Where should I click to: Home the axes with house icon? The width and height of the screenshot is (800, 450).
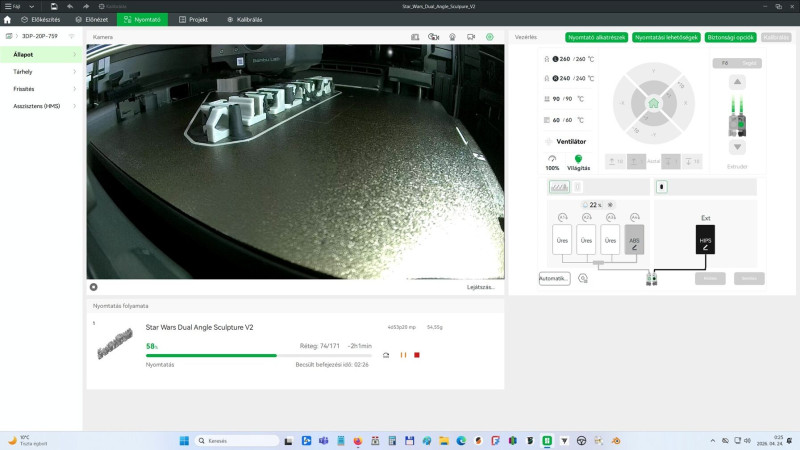(x=654, y=104)
